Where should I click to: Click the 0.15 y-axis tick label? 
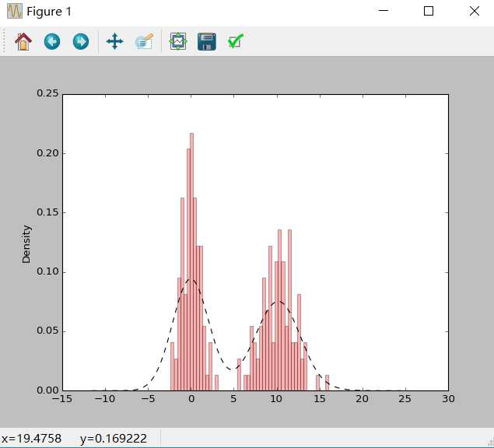point(47,212)
